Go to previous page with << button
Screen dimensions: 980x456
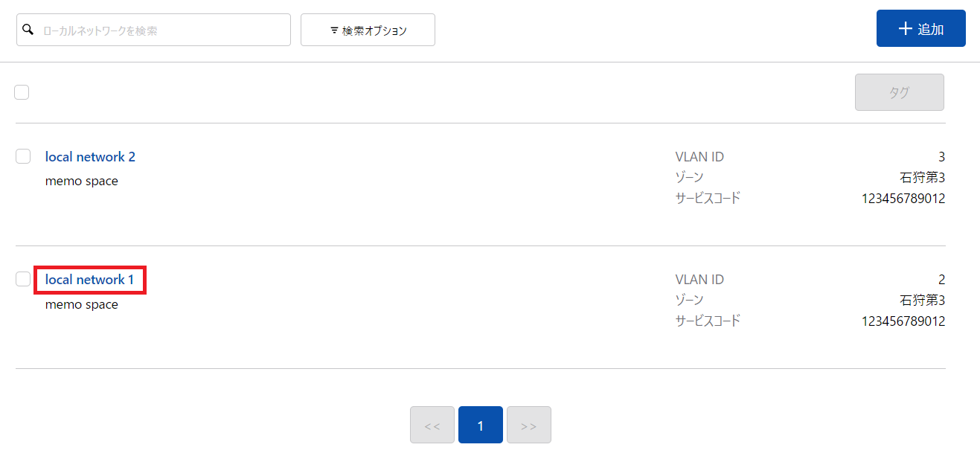[432, 425]
